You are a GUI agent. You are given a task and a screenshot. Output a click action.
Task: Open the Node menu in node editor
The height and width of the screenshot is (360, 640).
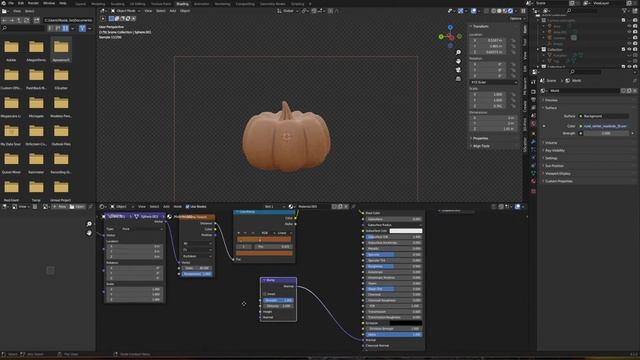click(178, 207)
